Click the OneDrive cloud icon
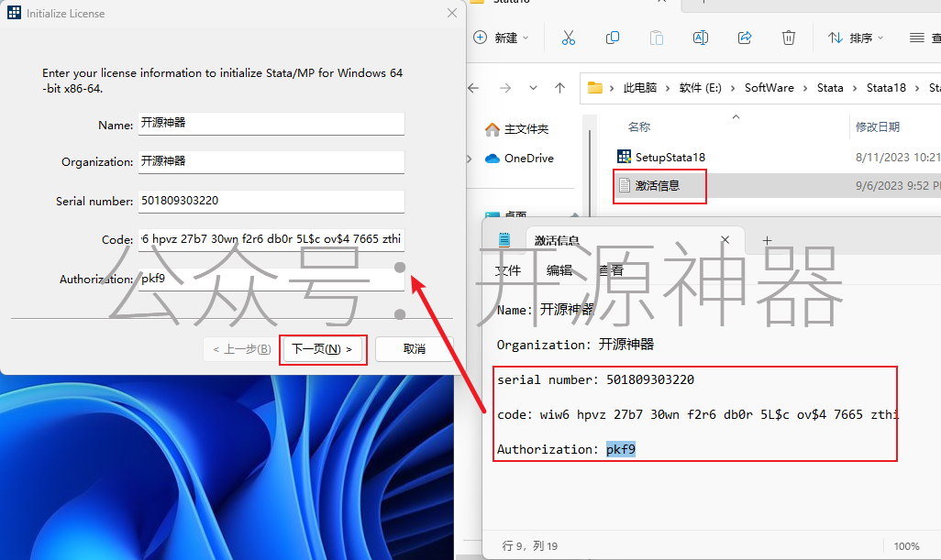 point(493,159)
